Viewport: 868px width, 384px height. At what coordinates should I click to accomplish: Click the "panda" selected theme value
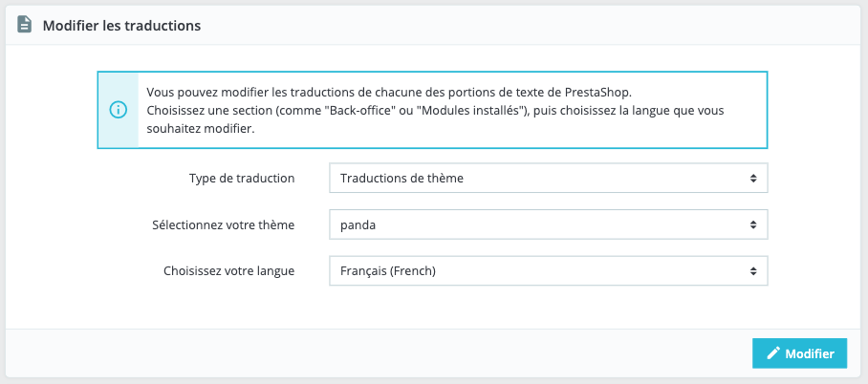[359, 225]
